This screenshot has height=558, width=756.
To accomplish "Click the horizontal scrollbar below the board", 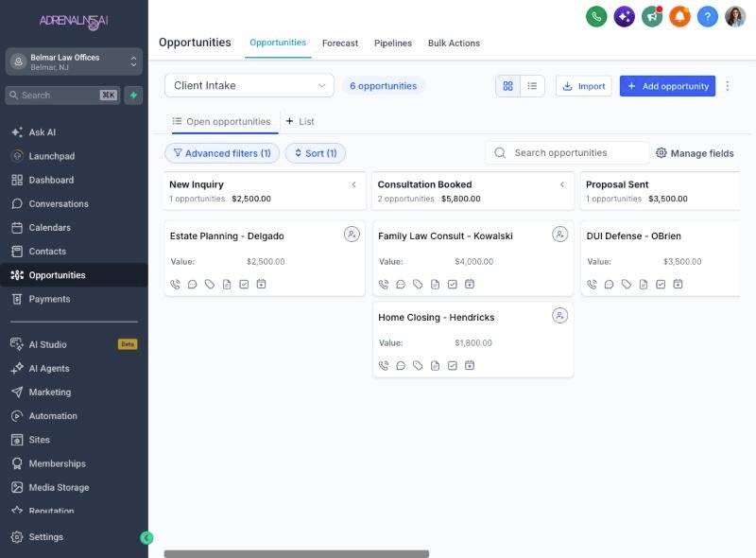I will (x=297, y=553).
